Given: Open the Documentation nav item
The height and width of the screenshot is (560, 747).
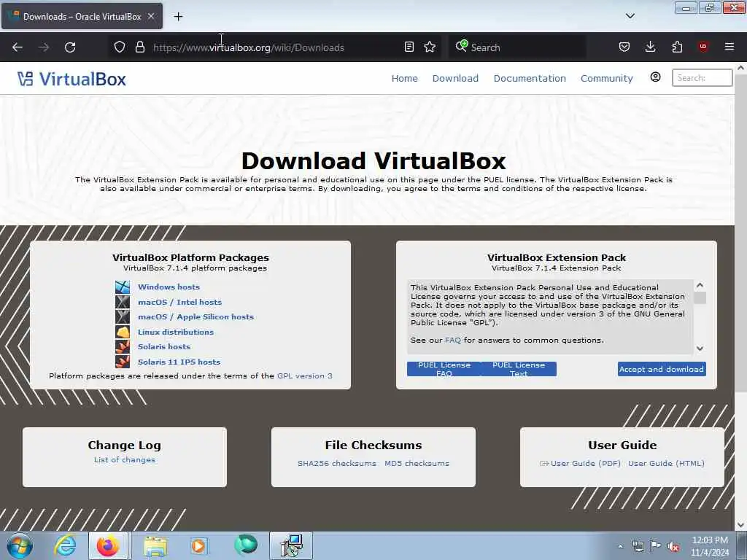Looking at the screenshot, I should tap(530, 79).
